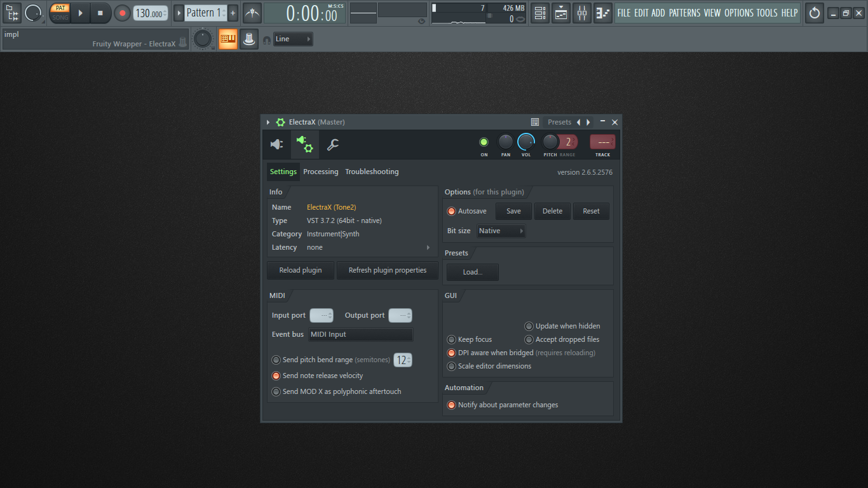Click the metronome icon in the main toolbar
The image size is (868, 488).
(252, 13)
